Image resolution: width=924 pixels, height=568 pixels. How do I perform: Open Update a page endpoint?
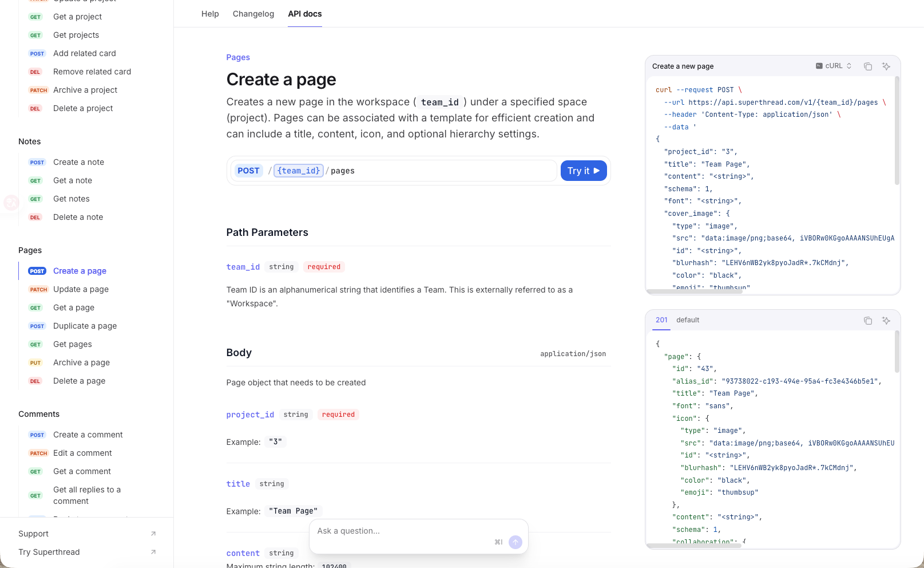[81, 289]
